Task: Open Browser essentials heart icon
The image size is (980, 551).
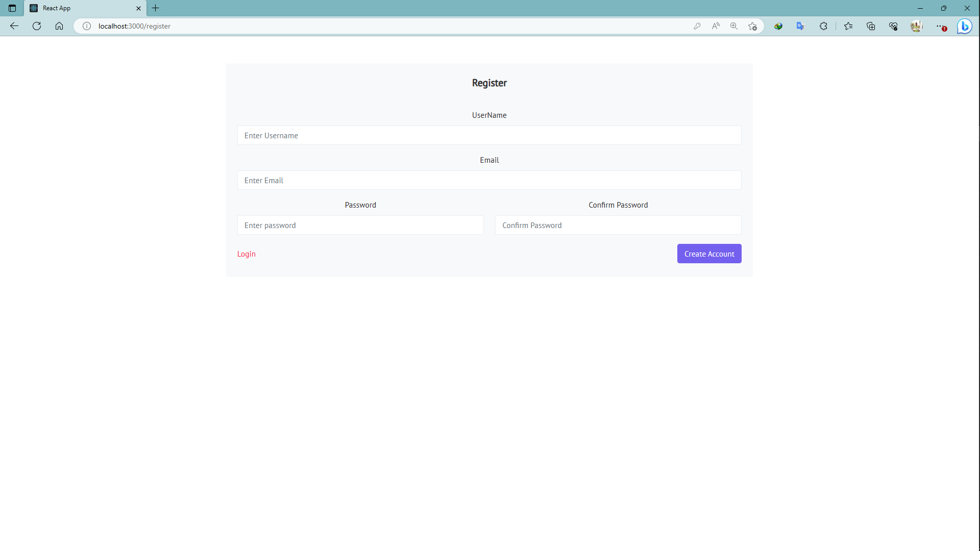Action: coord(893,26)
